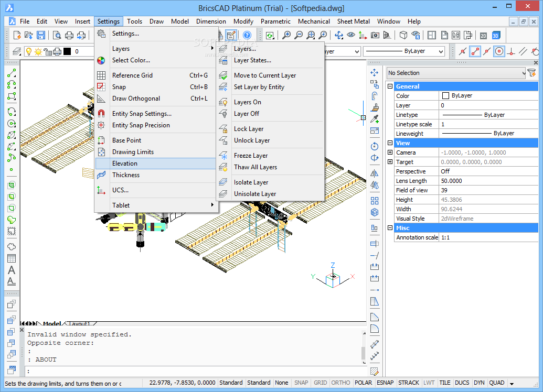The width and height of the screenshot is (543, 392).
Task: Click the Annotation scale 1:1 value
Action: point(488,237)
